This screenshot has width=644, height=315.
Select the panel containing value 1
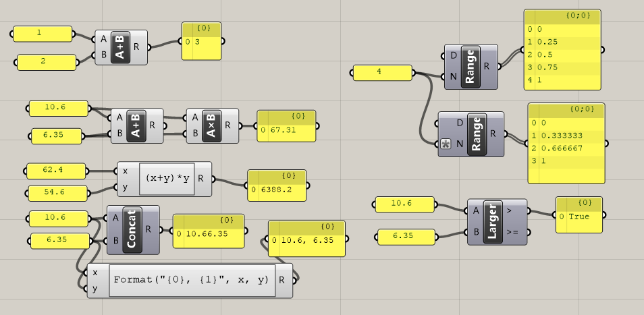pos(43,34)
